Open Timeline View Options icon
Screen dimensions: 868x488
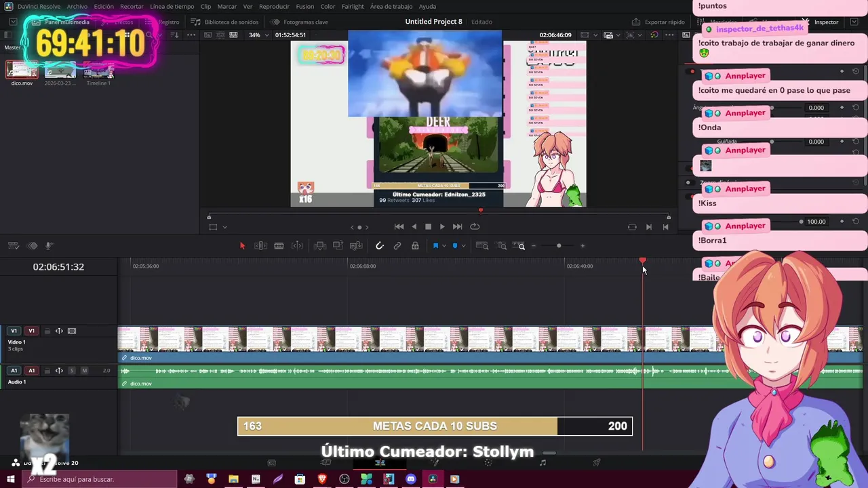[x=14, y=246]
